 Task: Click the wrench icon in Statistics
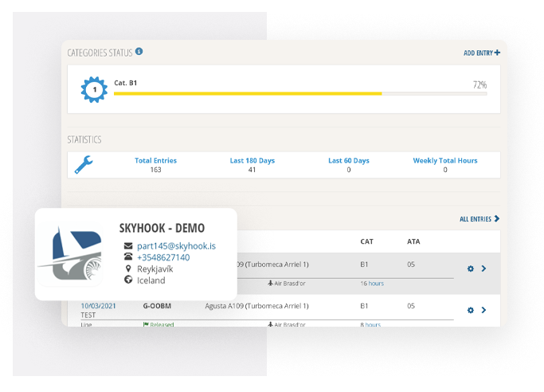tap(84, 164)
